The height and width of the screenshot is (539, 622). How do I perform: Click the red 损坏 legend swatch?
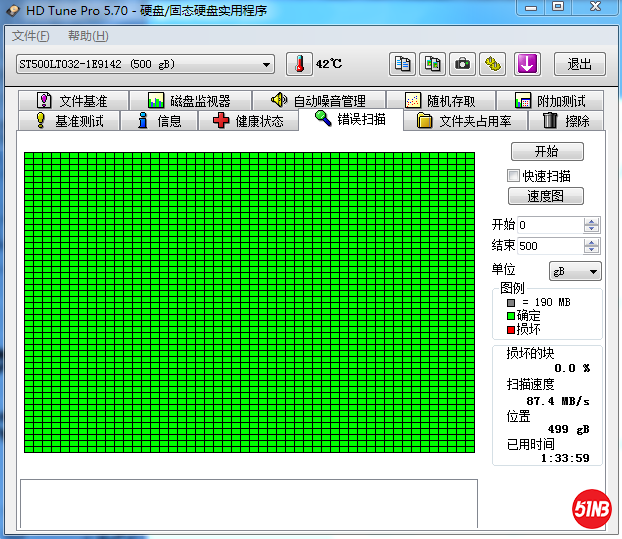tap(511, 330)
